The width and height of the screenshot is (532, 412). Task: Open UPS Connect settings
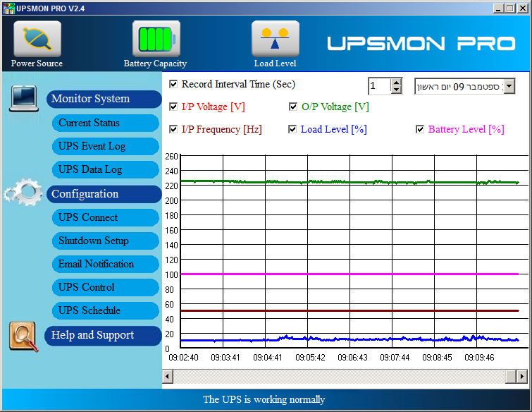pos(106,217)
